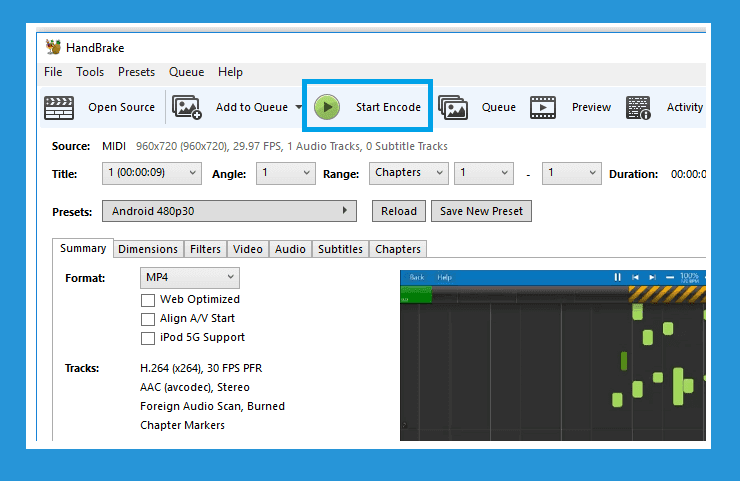Image resolution: width=740 pixels, height=481 pixels.
Task: Click the HandBrake pineapple logo icon
Action: point(53,47)
